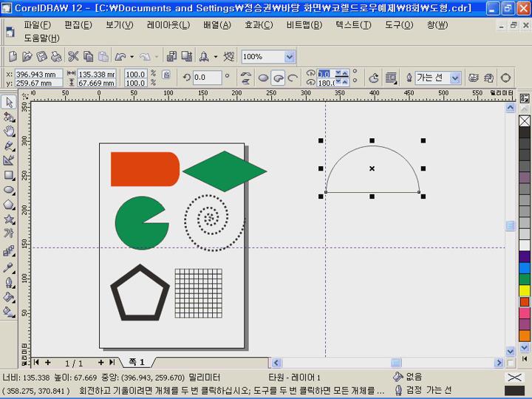This screenshot has height=399, width=532.
Task: Switch shape type to Pie
Action: (279, 78)
